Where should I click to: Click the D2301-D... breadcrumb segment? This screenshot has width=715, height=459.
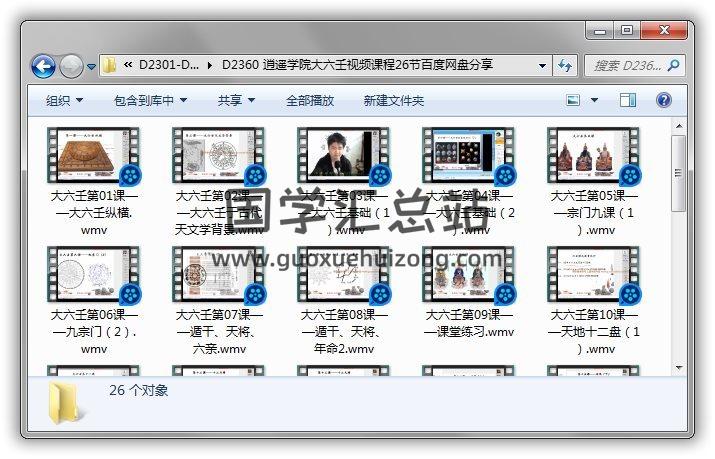tap(168, 65)
